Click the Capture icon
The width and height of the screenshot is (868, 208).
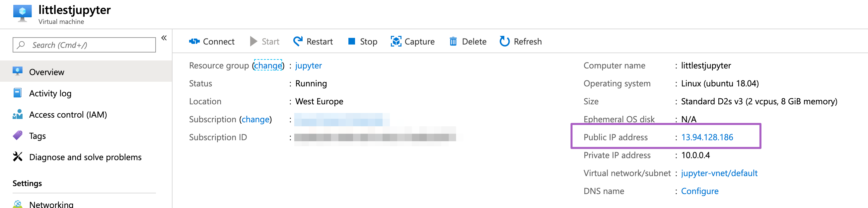coord(396,42)
